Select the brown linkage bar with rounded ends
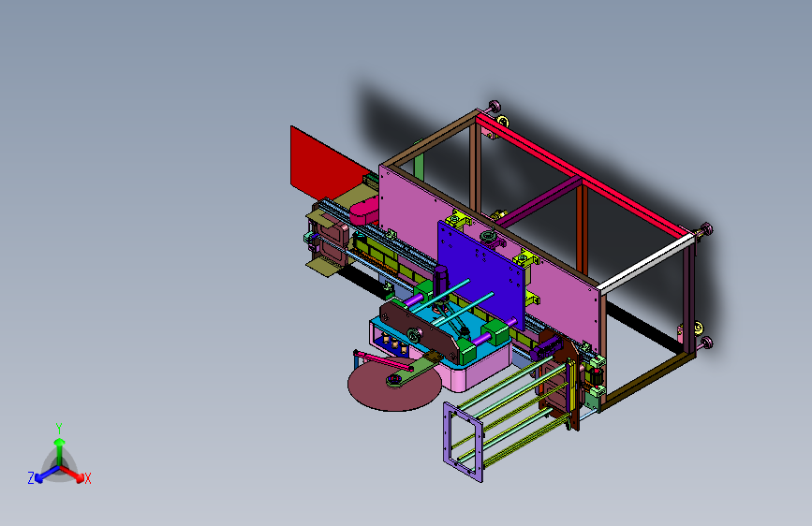812x526 pixels. [x=419, y=332]
